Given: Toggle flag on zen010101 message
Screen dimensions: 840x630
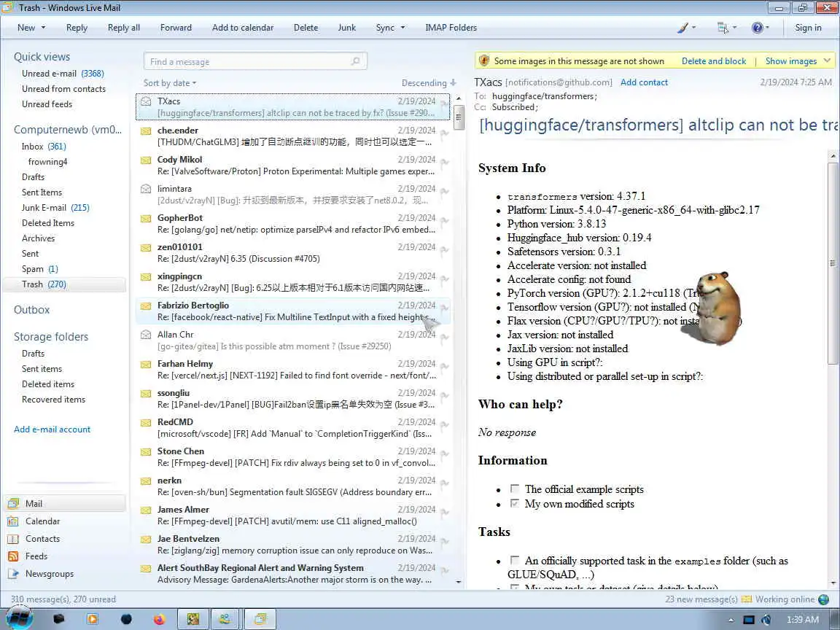Looking at the screenshot, I should click(x=444, y=249).
